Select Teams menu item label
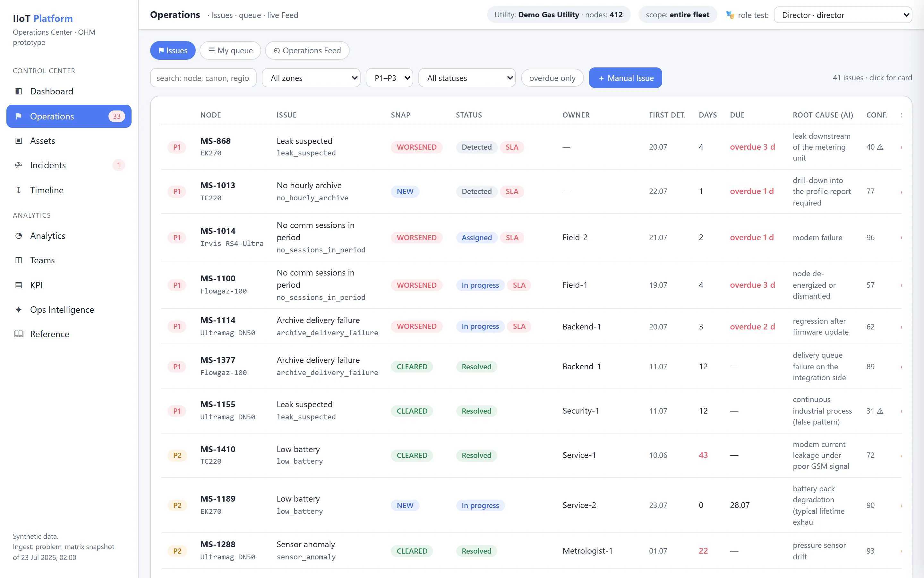The image size is (924, 578). click(x=42, y=260)
